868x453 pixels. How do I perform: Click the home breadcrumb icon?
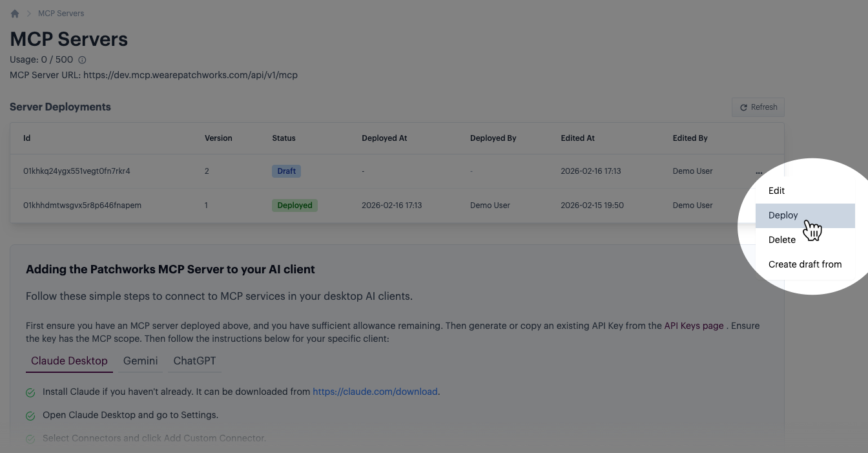15,14
